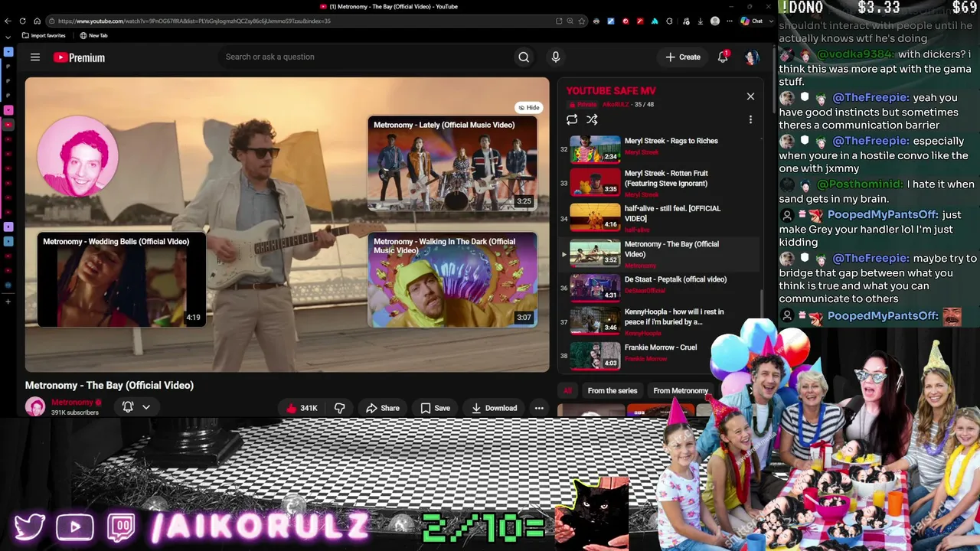This screenshot has height=551, width=980.
Task: Open the YouTube guide hamburger menu
Action: pos(34,57)
